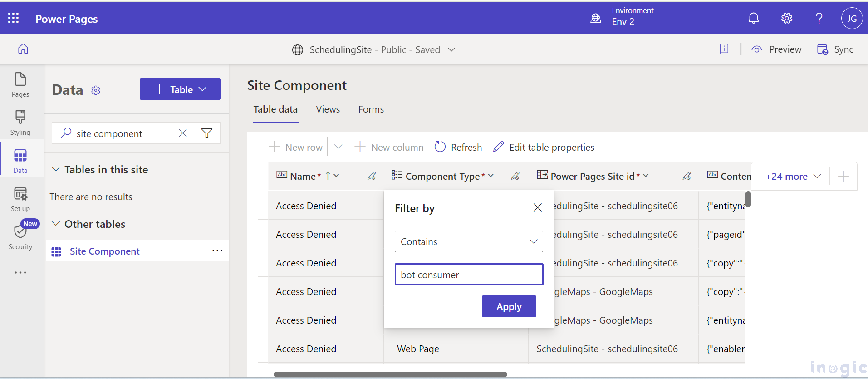This screenshot has height=379, width=868.
Task: Open the Table creation dropdown button
Action: 180,89
